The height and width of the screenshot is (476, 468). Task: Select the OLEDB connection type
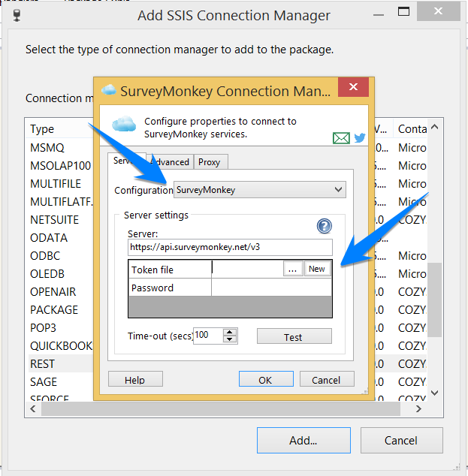click(47, 274)
